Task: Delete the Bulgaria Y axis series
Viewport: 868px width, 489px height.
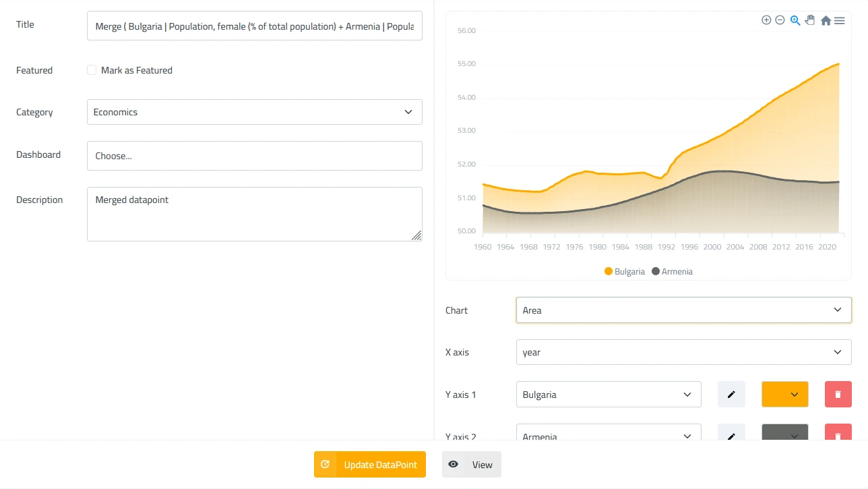Action: point(838,395)
